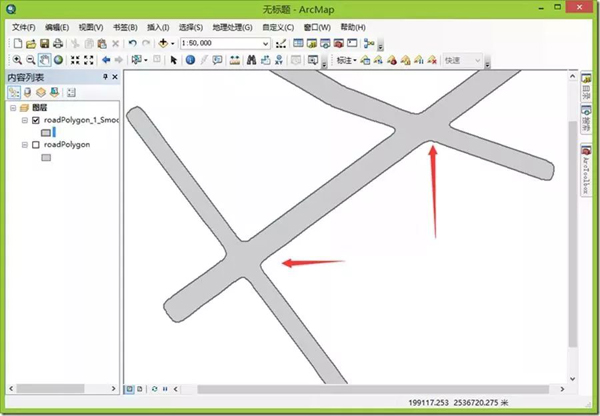
Task: Switch to List By Selection view
Action: (x=54, y=92)
